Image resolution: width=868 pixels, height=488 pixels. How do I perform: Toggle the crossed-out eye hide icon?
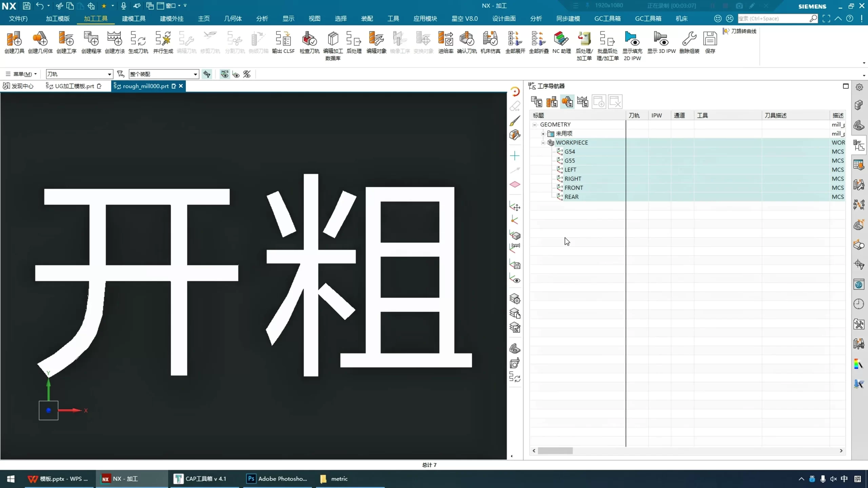tap(247, 74)
